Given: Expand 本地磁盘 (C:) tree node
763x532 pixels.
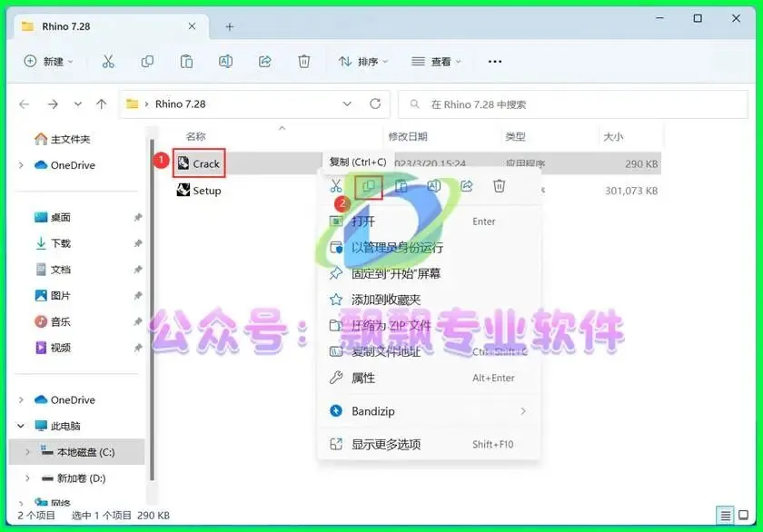Looking at the screenshot, I should click(28, 452).
